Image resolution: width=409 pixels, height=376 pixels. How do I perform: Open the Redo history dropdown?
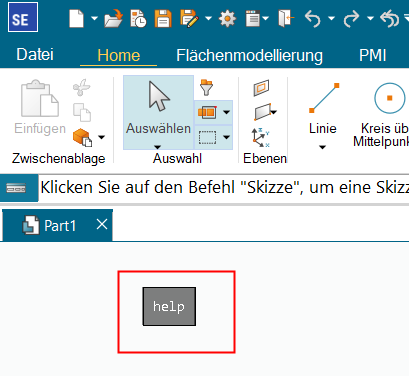point(370,18)
